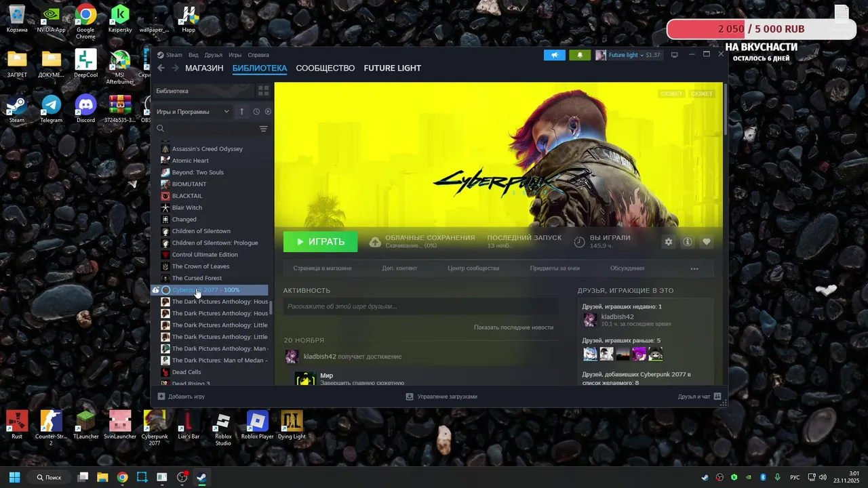868x488 pixels.
Task: Click the game library list scrollbar
Action: (x=271, y=308)
